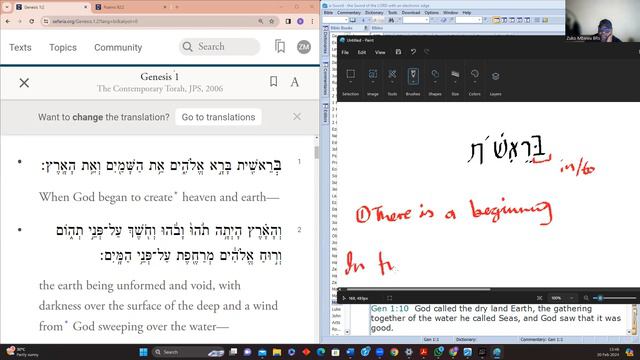Click the Sefaria Search field
The width and height of the screenshot is (640, 360).
220,47
